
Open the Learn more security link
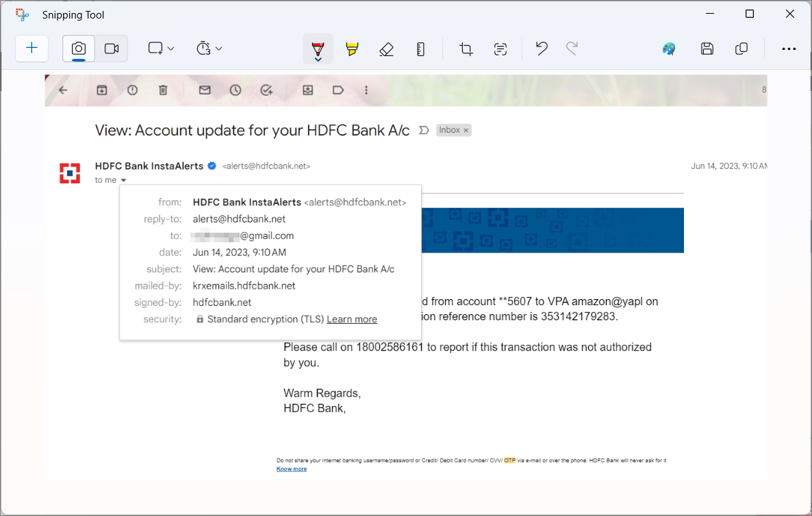point(352,319)
